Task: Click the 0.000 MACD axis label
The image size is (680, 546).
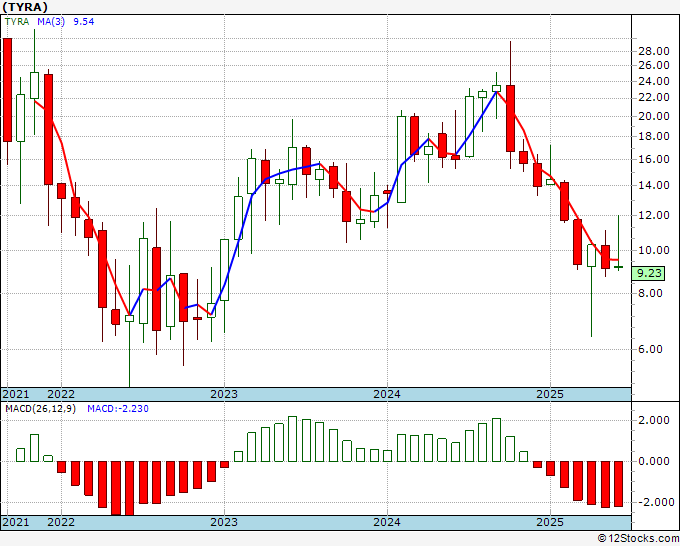Action: [654, 461]
